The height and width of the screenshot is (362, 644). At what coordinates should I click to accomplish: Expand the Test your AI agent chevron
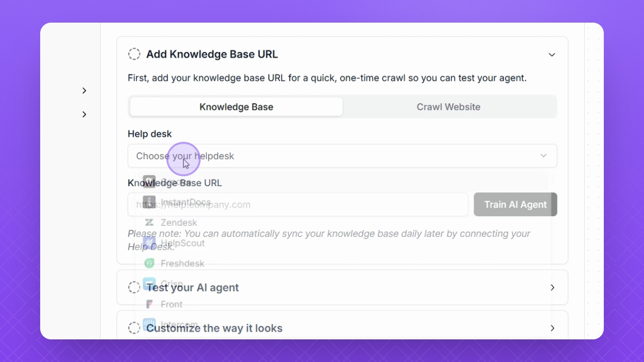pyautogui.click(x=552, y=288)
